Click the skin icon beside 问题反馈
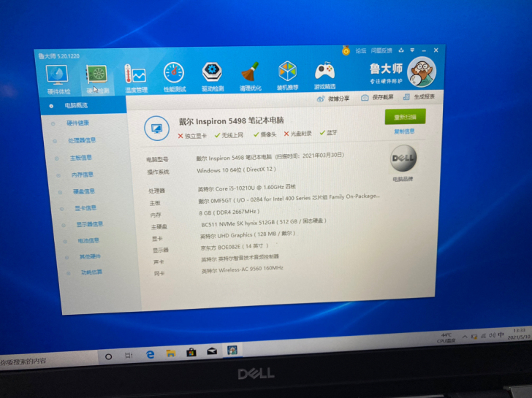 [x=401, y=50]
